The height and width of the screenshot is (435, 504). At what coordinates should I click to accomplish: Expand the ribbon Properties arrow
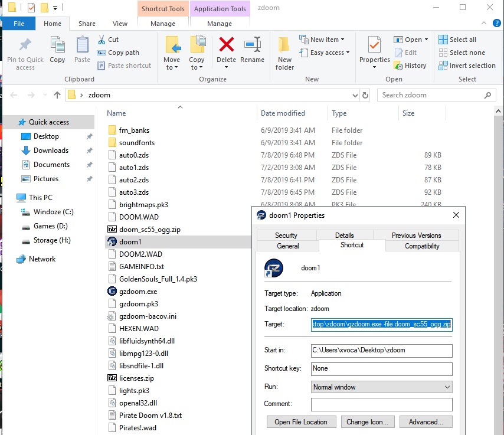pos(375,67)
